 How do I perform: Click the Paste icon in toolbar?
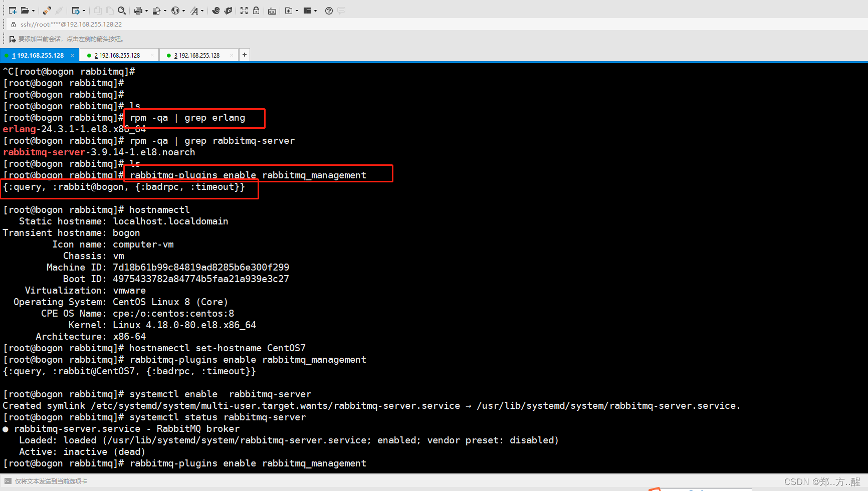(110, 11)
